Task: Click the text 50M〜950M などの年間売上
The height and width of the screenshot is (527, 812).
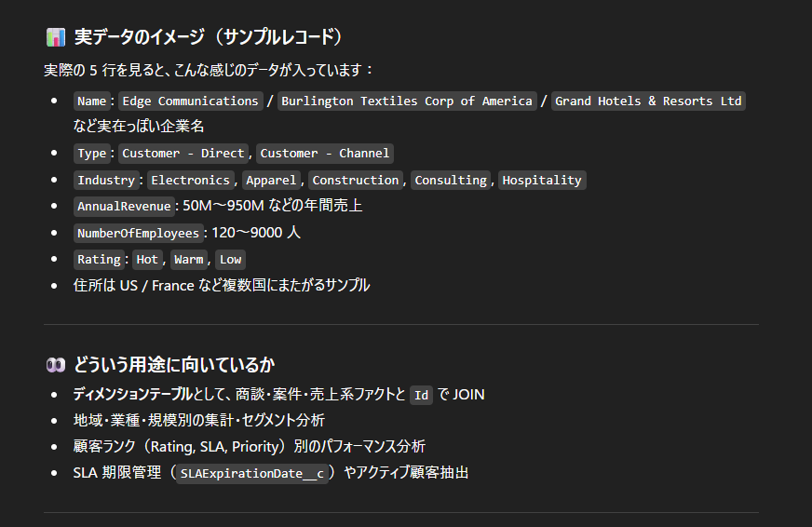Action: coord(273,206)
